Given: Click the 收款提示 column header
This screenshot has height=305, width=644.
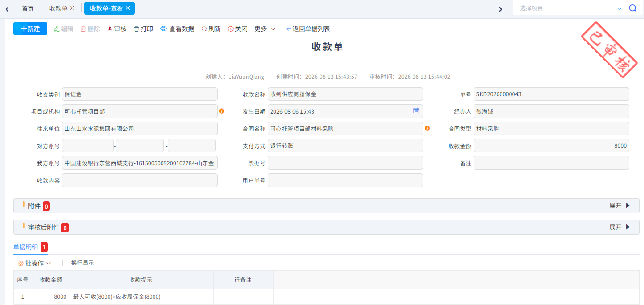Looking at the screenshot, I should pos(141,280).
